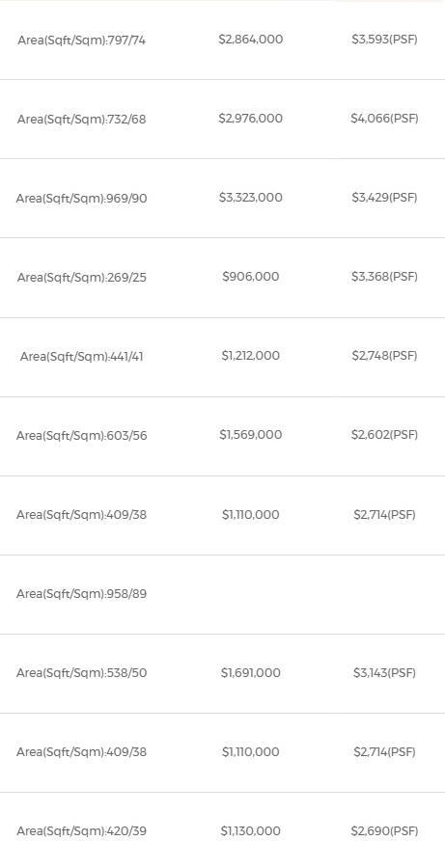Viewport: 445px width, 868px height.
Task: Click the $3,368(PSF) value
Action: tap(384, 276)
